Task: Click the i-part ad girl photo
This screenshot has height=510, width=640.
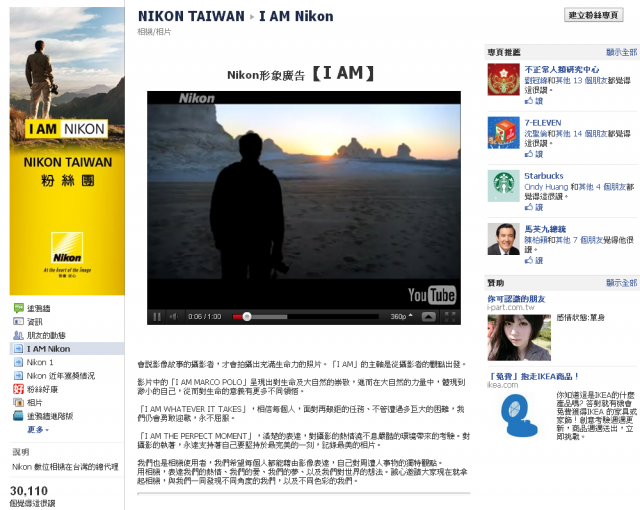Action: pos(519,337)
